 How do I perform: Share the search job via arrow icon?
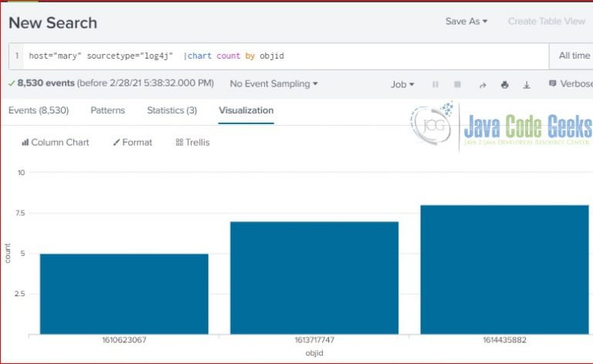tap(483, 86)
